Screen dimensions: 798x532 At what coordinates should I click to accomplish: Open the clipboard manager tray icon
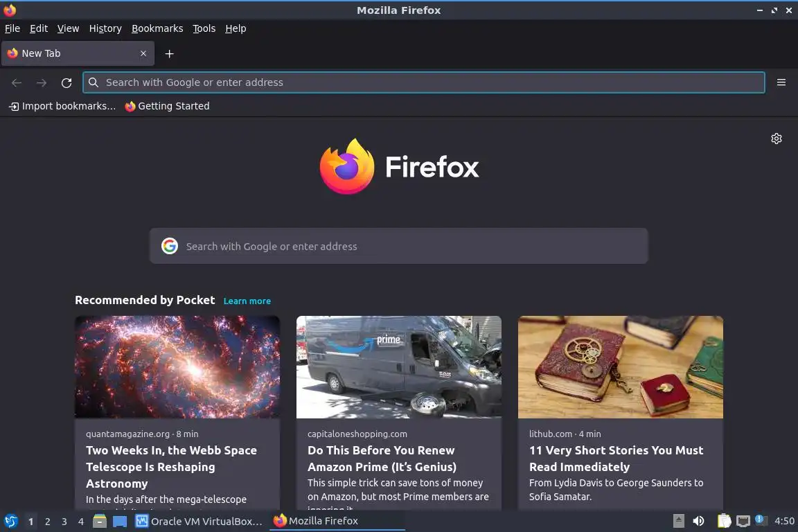[x=724, y=521]
